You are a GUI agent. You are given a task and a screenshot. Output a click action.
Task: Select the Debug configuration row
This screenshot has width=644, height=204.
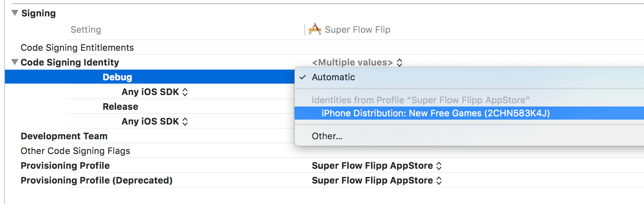coord(117,77)
